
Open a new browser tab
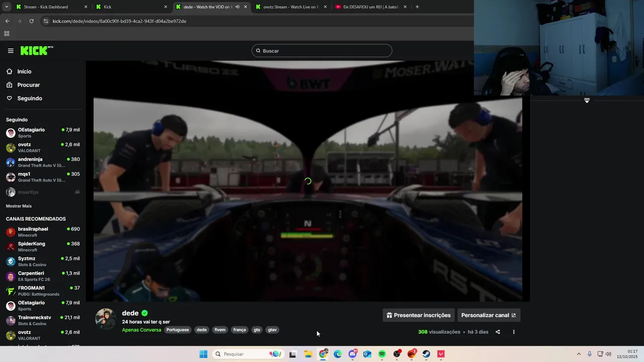coord(417,7)
